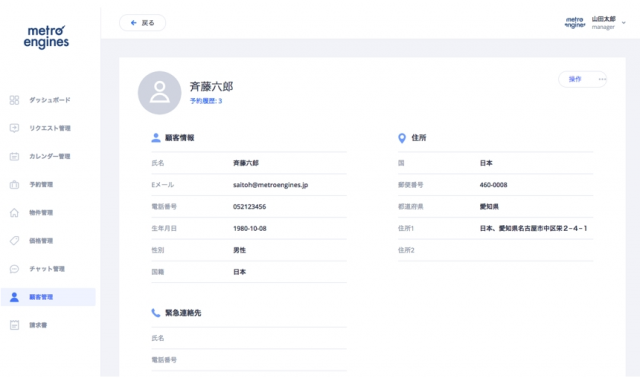This screenshot has width=640, height=378.
Task: Select the 価格管理 price tag icon
Action: 14,241
